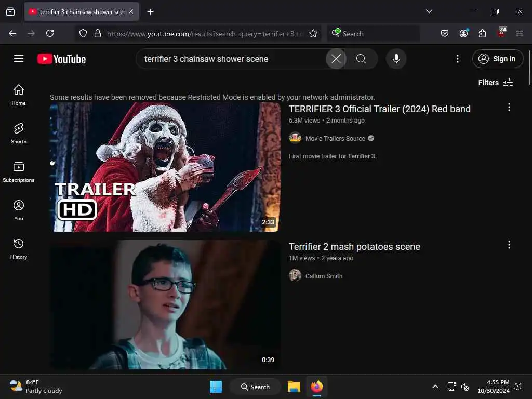Open the TERRIFIER 3 Official Trailer title
Image resolution: width=532 pixels, height=399 pixels.
379,109
